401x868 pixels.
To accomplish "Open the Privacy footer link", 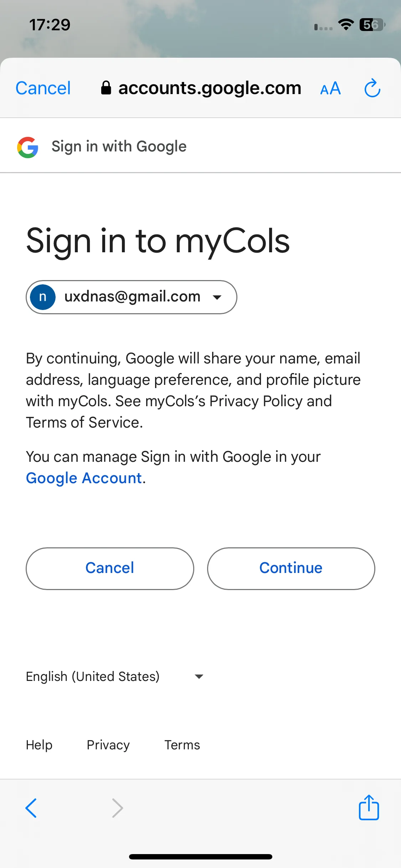I will [108, 745].
